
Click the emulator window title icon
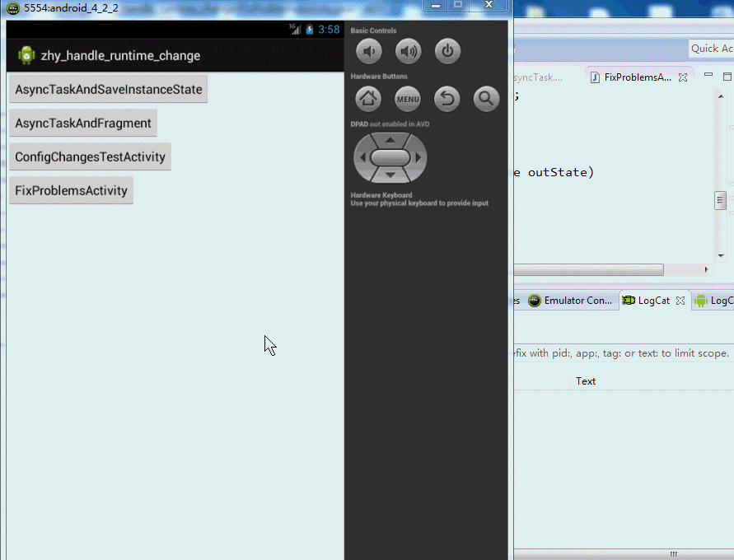[13, 8]
